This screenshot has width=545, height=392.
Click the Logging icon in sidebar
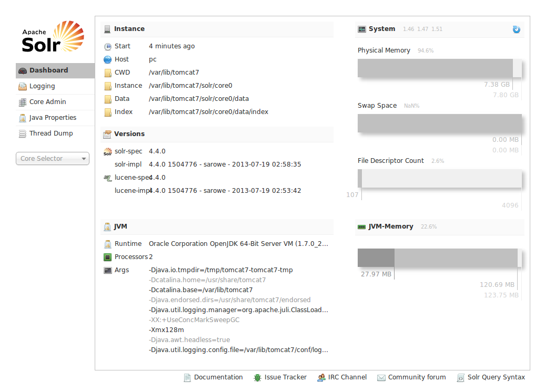[x=23, y=87]
